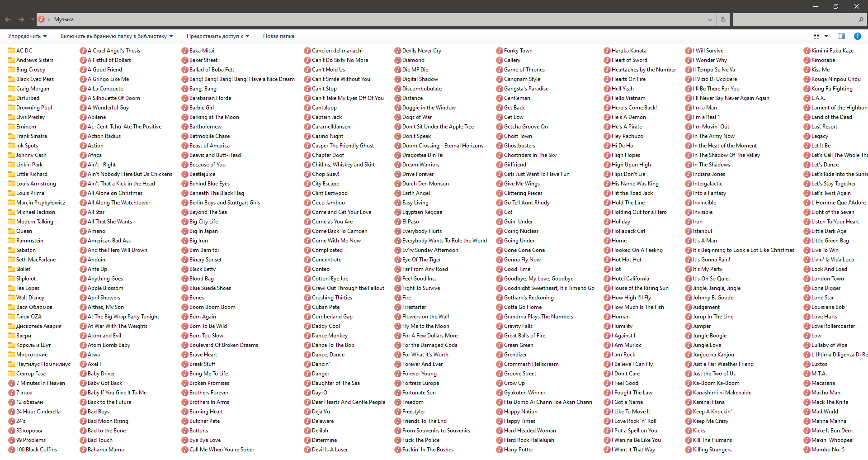Click the music file icon for Barbie Girl

pos(185,108)
